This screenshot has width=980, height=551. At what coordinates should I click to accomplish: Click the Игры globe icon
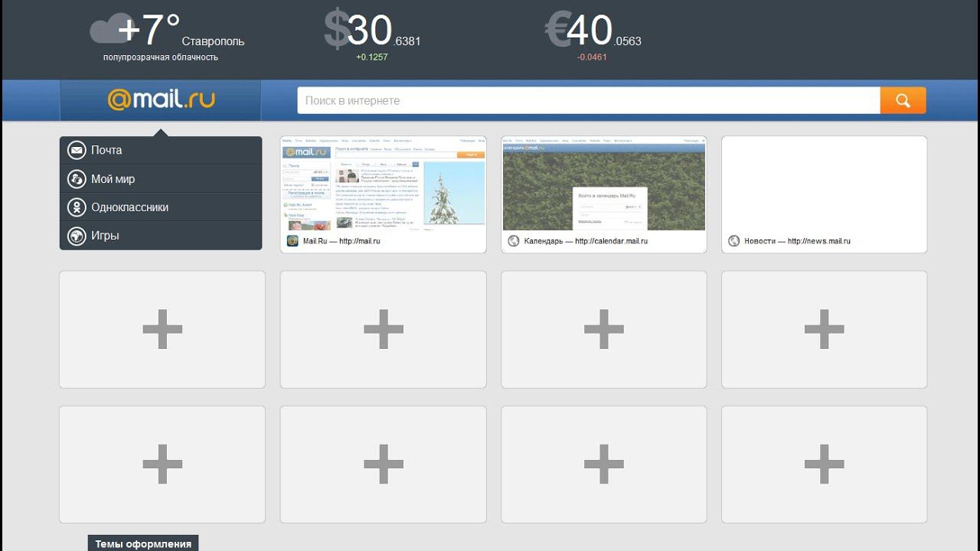(x=77, y=236)
